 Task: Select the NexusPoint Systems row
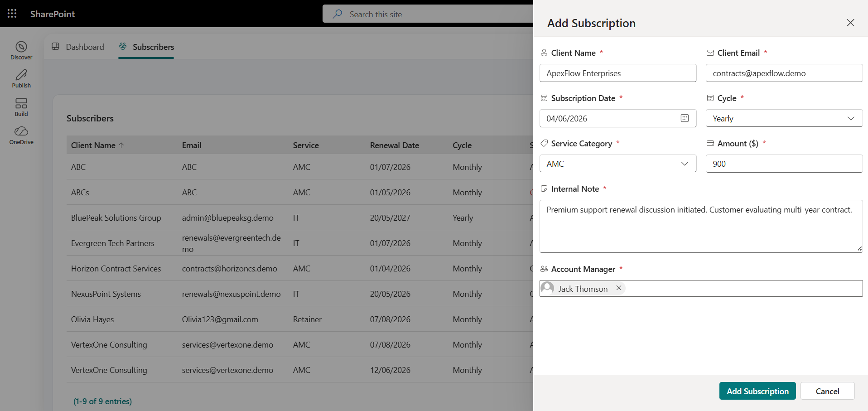pyautogui.click(x=300, y=294)
